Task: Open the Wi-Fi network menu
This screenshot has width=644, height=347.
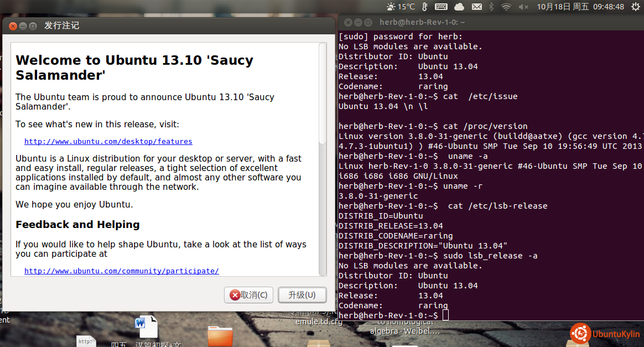Action: point(506,7)
